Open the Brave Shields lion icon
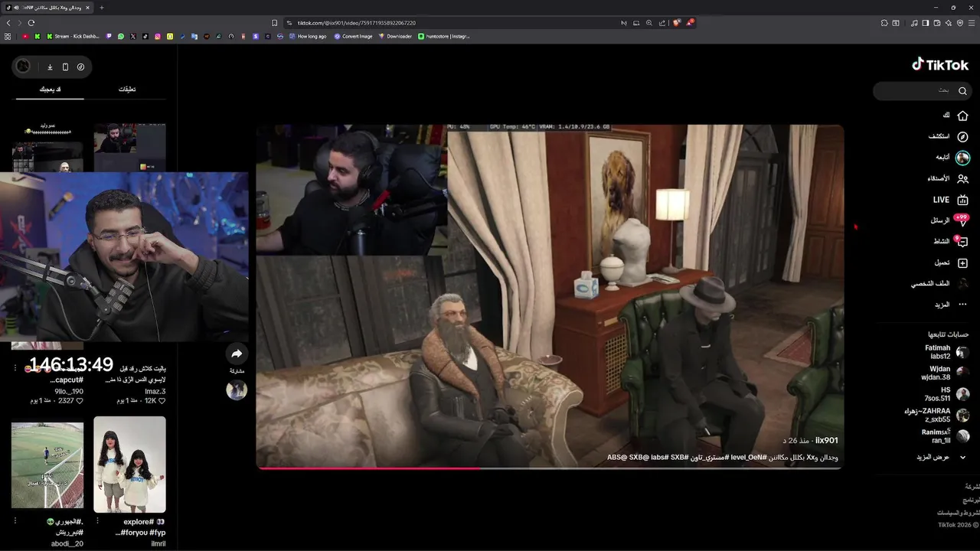This screenshot has height=551, width=980. (x=677, y=22)
